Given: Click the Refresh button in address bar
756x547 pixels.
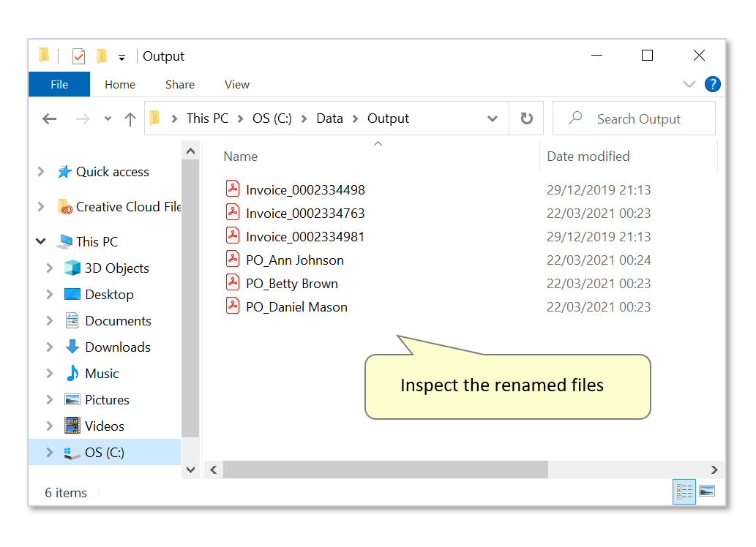Looking at the screenshot, I should pos(526,118).
